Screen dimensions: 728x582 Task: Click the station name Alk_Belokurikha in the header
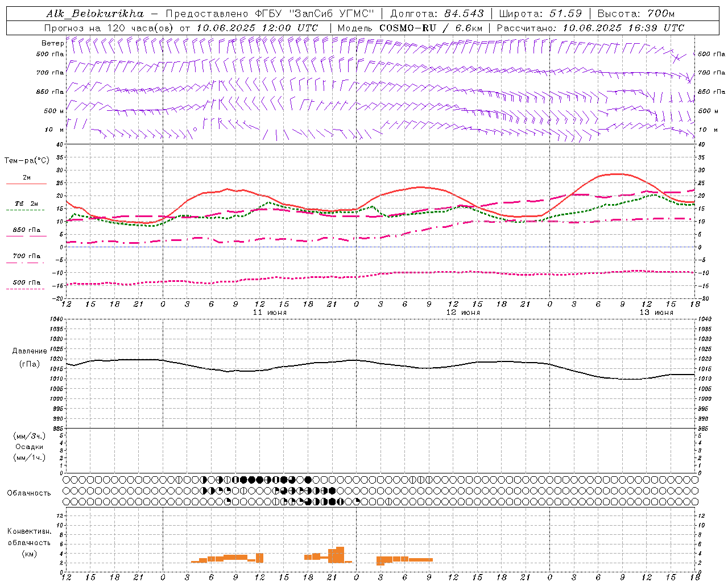pos(95,14)
